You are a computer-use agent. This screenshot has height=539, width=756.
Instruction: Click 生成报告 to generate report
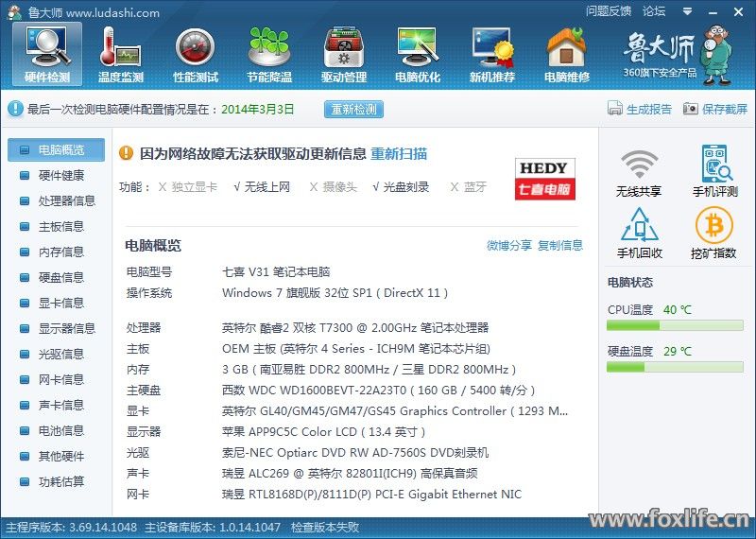click(640, 110)
